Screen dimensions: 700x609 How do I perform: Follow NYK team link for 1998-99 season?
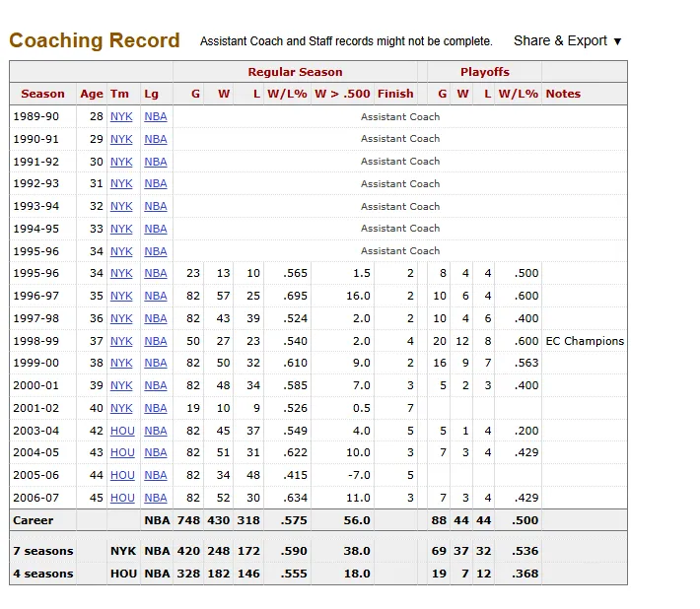(121, 341)
